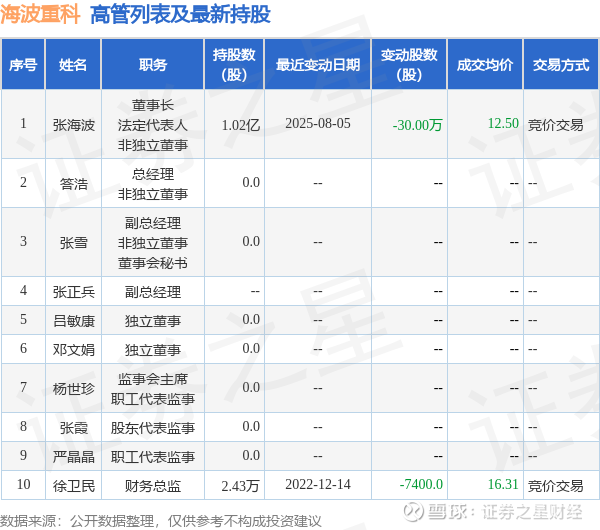
Task: Select the 持股数(股) column header
Action: [234, 64]
